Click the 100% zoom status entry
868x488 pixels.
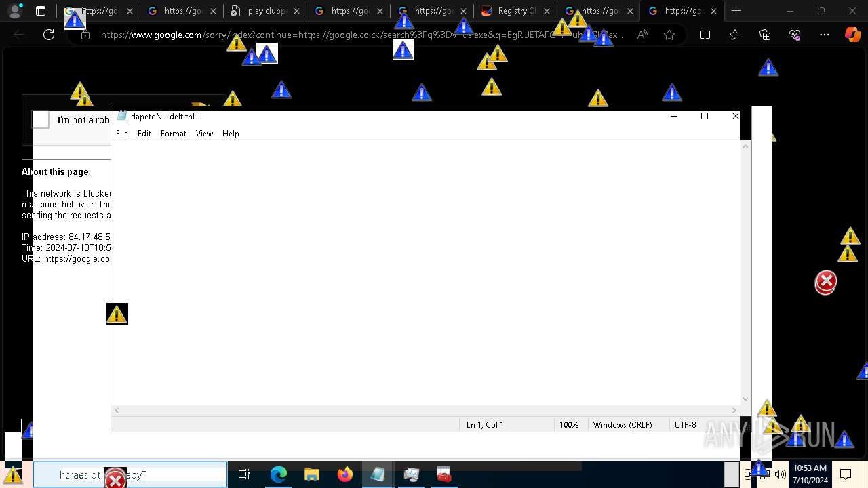pos(569,425)
